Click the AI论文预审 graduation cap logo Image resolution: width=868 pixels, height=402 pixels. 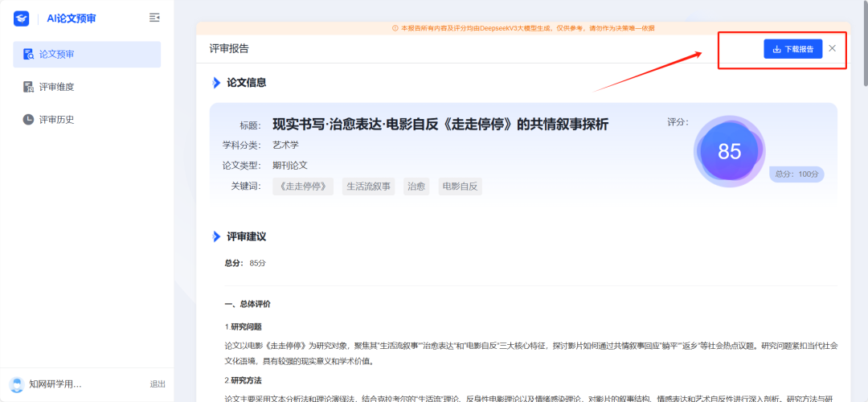(22, 18)
